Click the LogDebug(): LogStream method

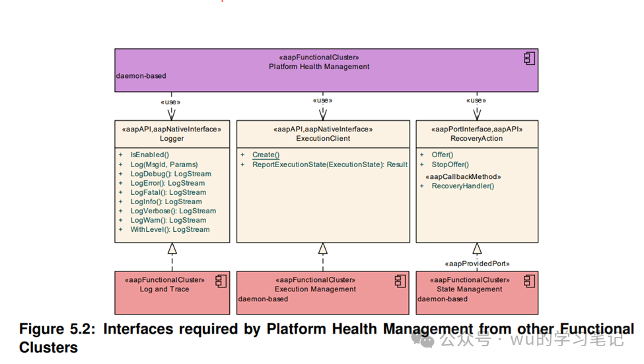[170, 174]
